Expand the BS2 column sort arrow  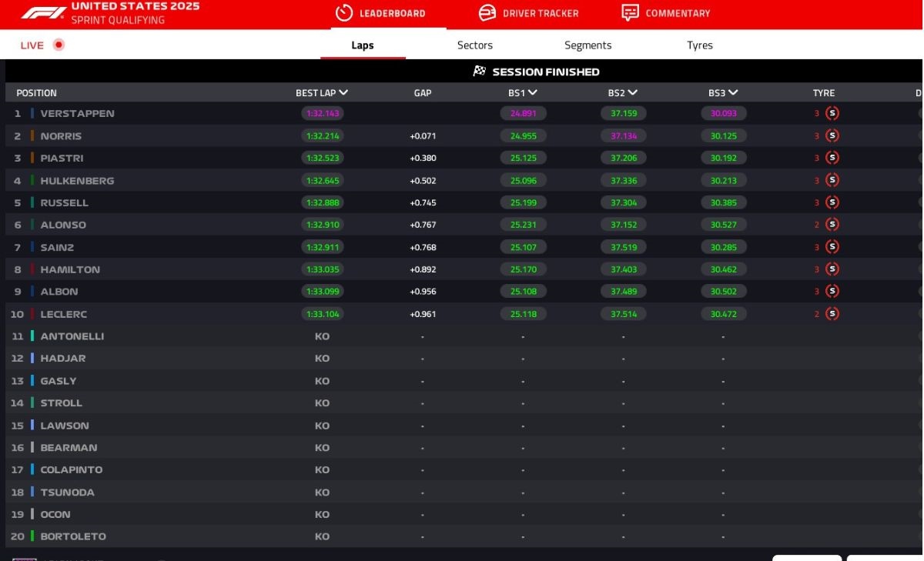[x=633, y=92]
